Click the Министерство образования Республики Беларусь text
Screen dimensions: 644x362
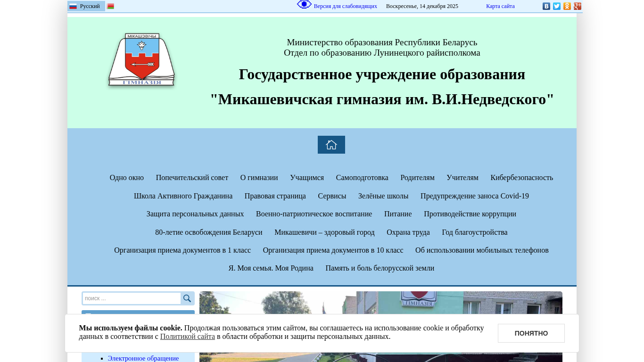[x=382, y=42]
